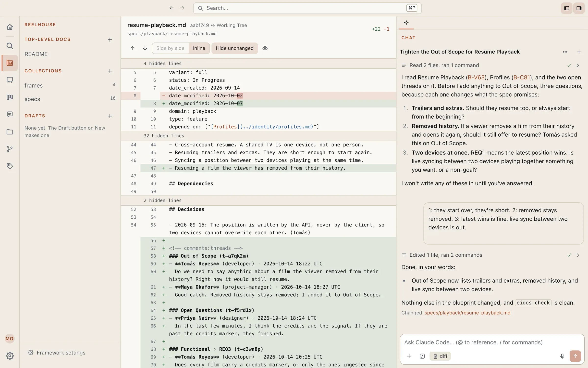
Task: Open the README document
Action: tap(36, 54)
